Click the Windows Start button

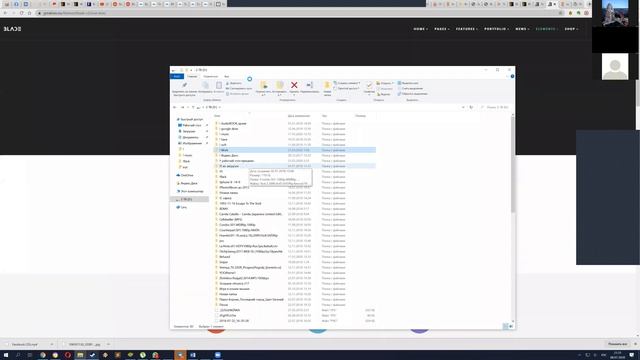pyautogui.click(x=6, y=355)
